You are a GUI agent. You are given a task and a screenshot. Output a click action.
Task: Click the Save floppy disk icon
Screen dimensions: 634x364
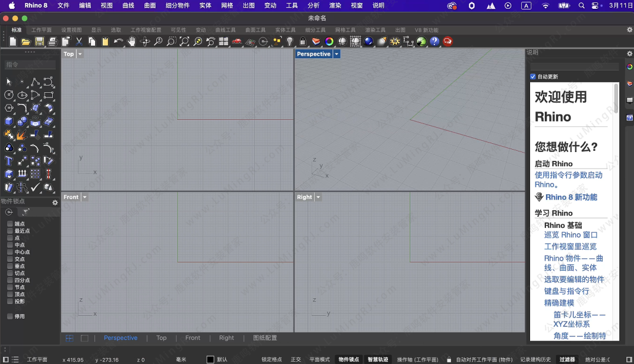[x=39, y=42]
